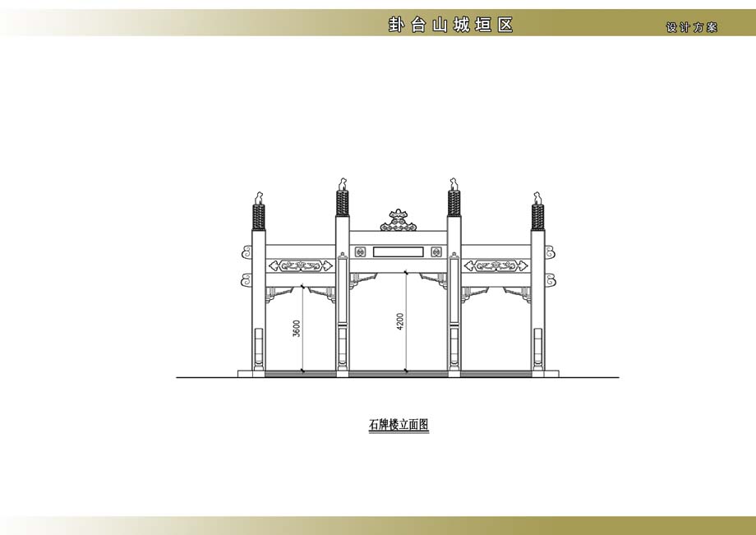Viewport: 756px width, 535px height.
Task: Select the leftmost pillar's top finial
Action: [x=259, y=198]
